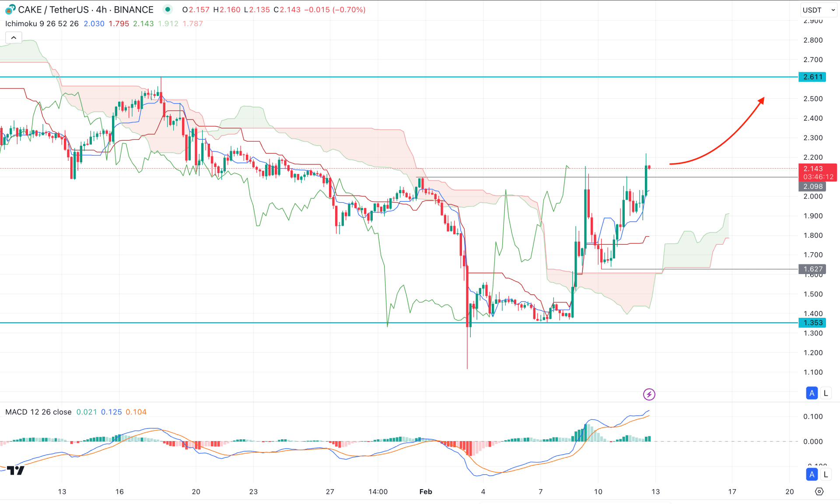
Task: Toggle log scale on the MACD pane
Action: click(826, 474)
